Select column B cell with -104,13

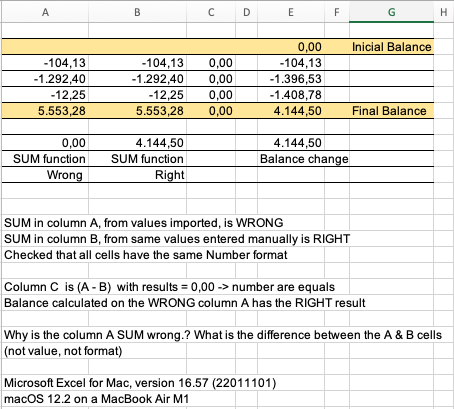tap(137, 63)
